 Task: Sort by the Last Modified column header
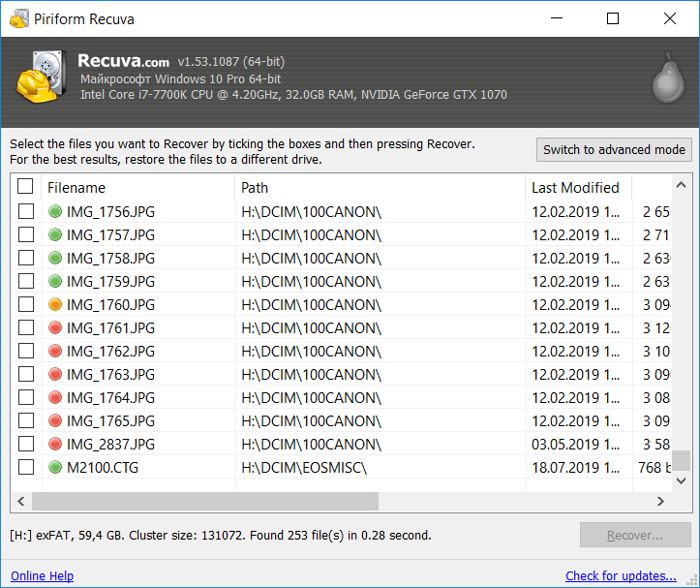(x=575, y=187)
